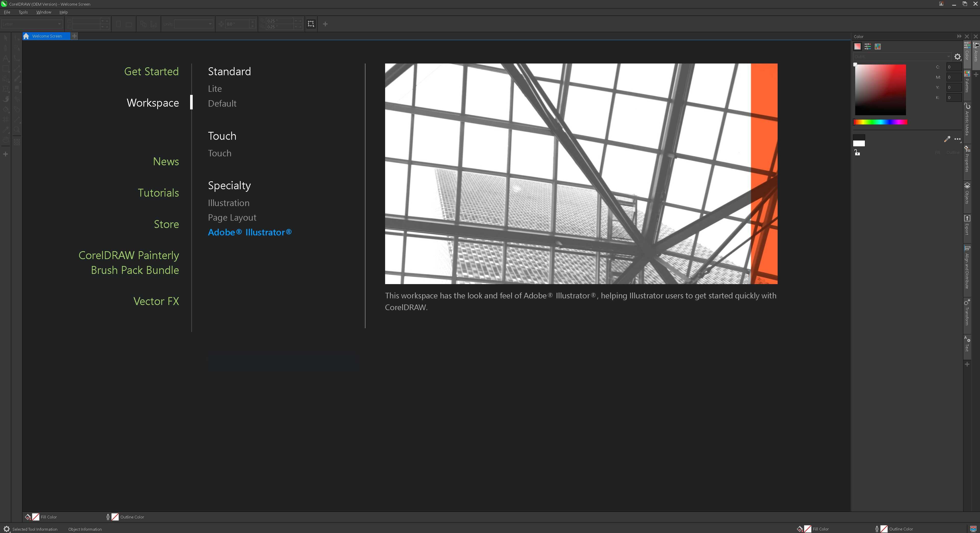The height and width of the screenshot is (533, 980).
Task: Open the Window menu
Action: pyautogui.click(x=43, y=12)
